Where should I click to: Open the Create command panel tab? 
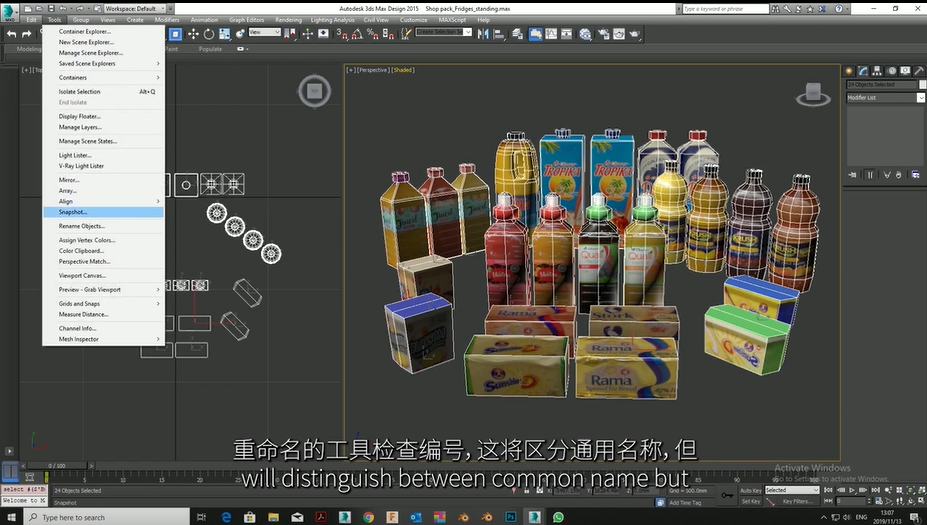[x=849, y=71]
